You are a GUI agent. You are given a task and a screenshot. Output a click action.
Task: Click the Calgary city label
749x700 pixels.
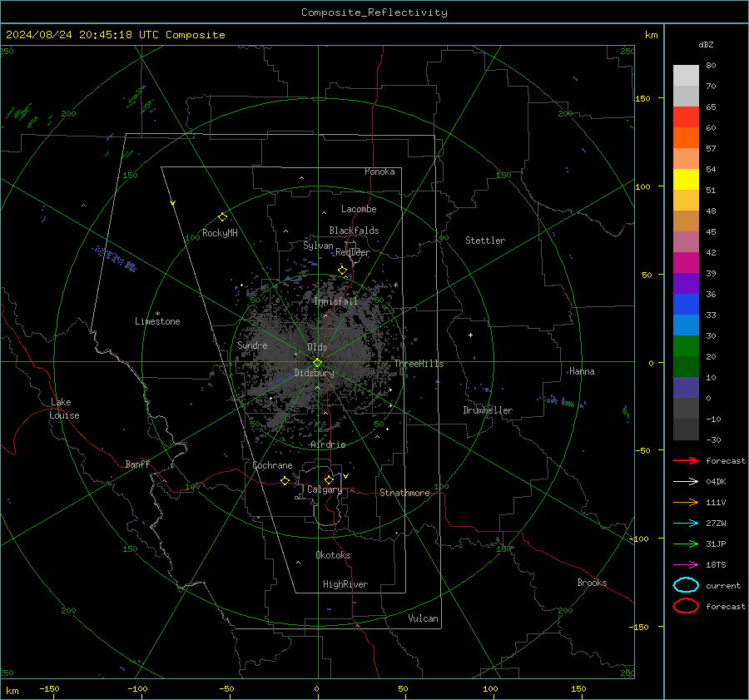325,489
